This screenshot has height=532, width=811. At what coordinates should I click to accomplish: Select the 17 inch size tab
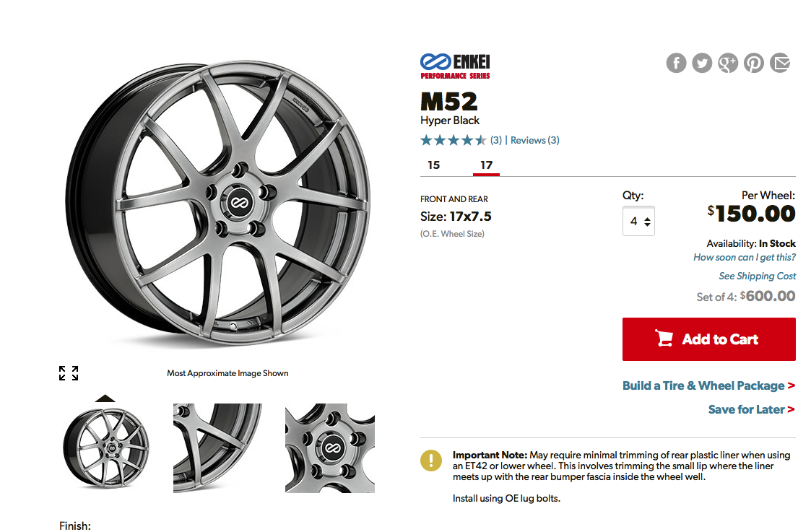point(486,165)
